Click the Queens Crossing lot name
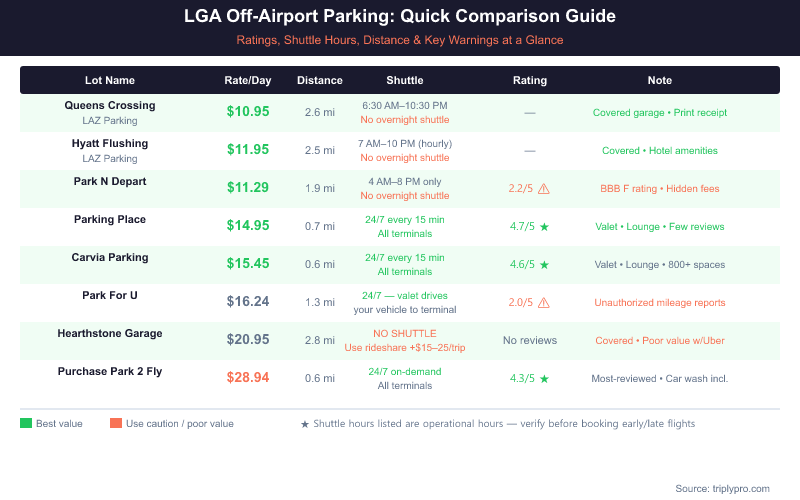This screenshot has width=800, height=500. (x=110, y=105)
